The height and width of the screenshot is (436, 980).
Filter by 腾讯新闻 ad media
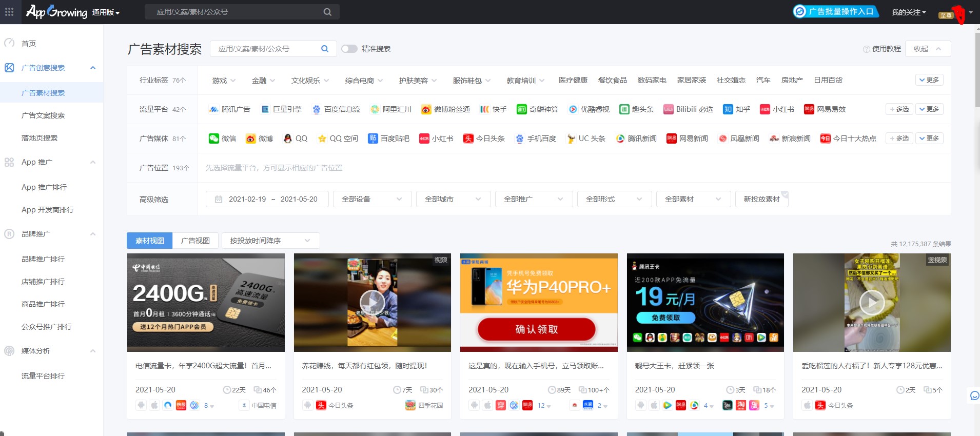636,138
